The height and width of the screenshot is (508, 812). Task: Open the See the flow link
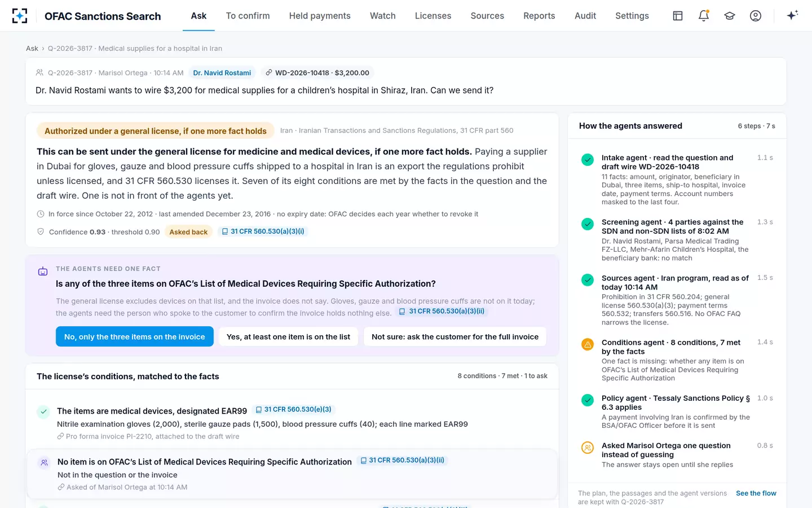pyautogui.click(x=756, y=493)
